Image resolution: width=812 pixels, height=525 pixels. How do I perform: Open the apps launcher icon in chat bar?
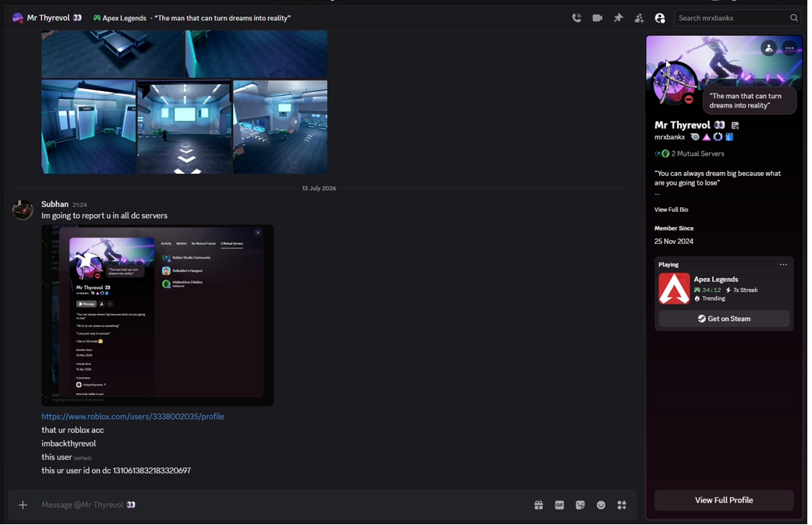coord(622,505)
